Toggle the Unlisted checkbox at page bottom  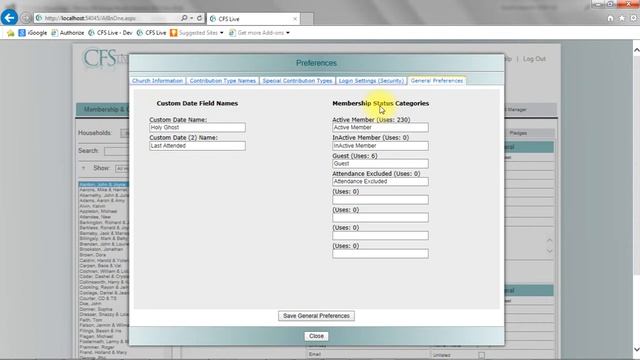click(482, 356)
